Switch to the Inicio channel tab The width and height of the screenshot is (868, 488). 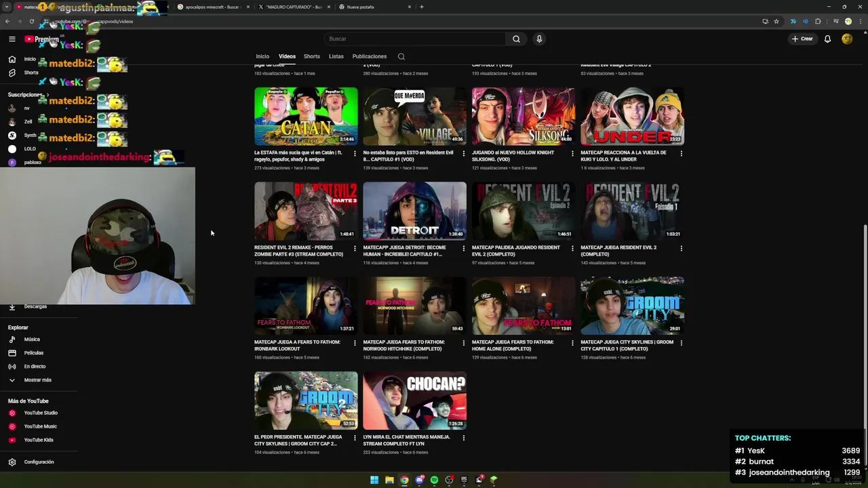pyautogui.click(x=262, y=56)
